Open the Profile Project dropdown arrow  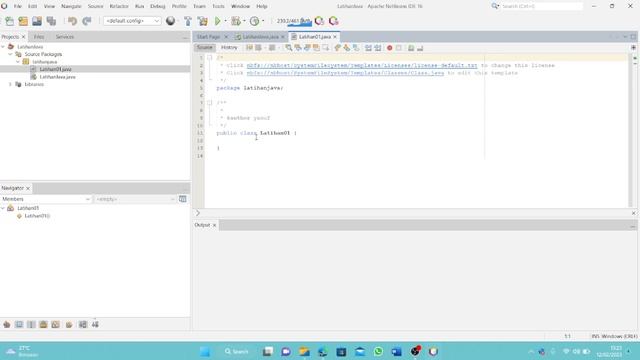tap(263, 21)
